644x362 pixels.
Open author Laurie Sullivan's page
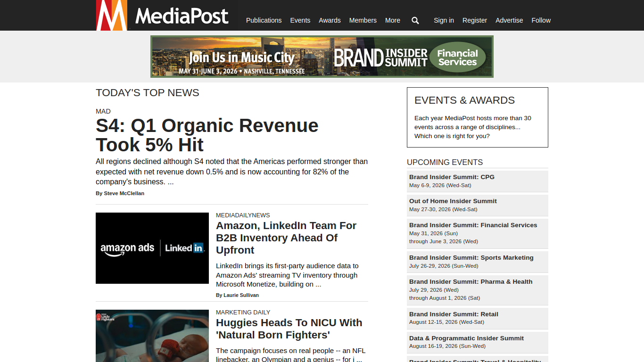[241, 295]
